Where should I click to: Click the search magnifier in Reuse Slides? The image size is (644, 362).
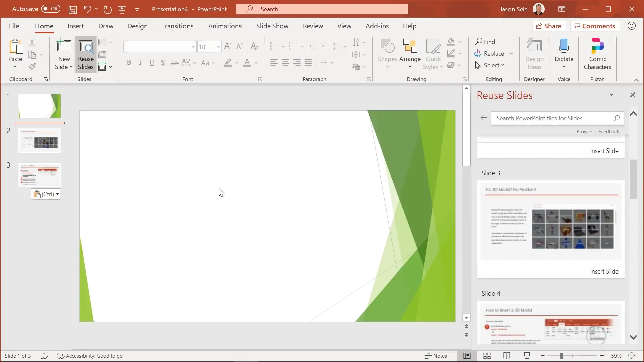(x=616, y=118)
